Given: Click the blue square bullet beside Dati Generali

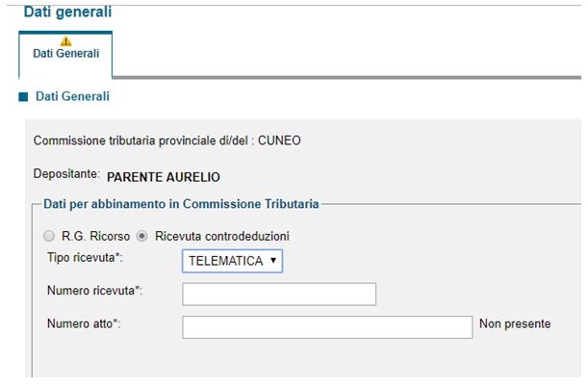Looking at the screenshot, I should coord(23,97).
